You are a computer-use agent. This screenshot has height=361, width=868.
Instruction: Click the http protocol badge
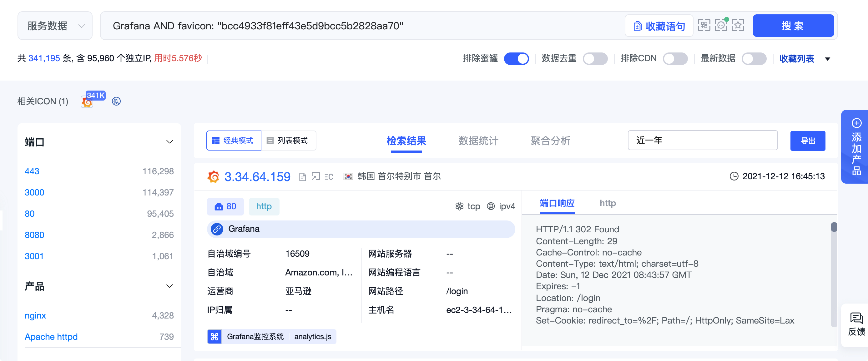(264, 206)
